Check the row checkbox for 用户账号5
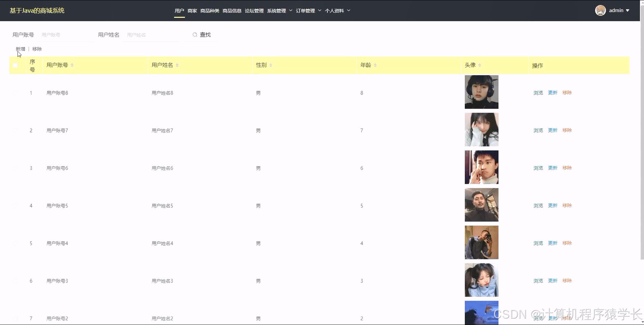 [x=15, y=206]
